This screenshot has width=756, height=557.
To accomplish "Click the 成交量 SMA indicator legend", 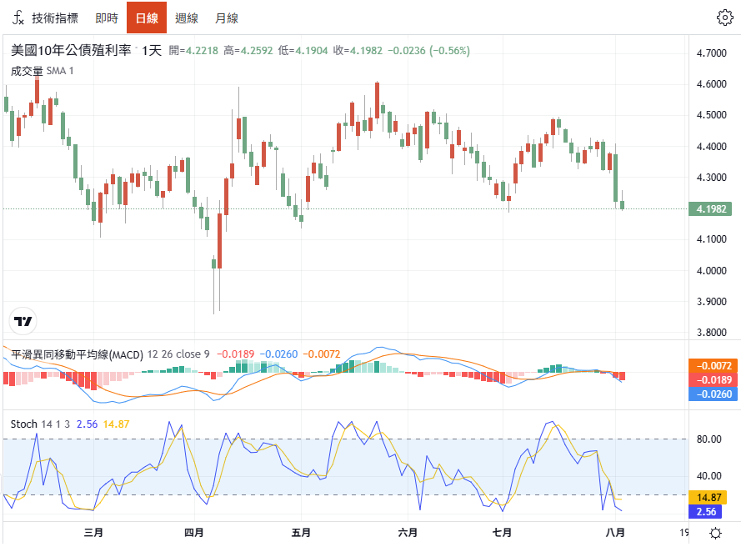I will 42,71.
